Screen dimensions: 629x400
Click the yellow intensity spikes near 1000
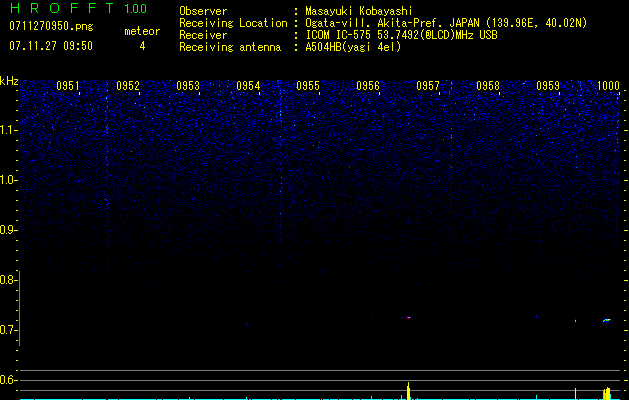tap(607, 393)
